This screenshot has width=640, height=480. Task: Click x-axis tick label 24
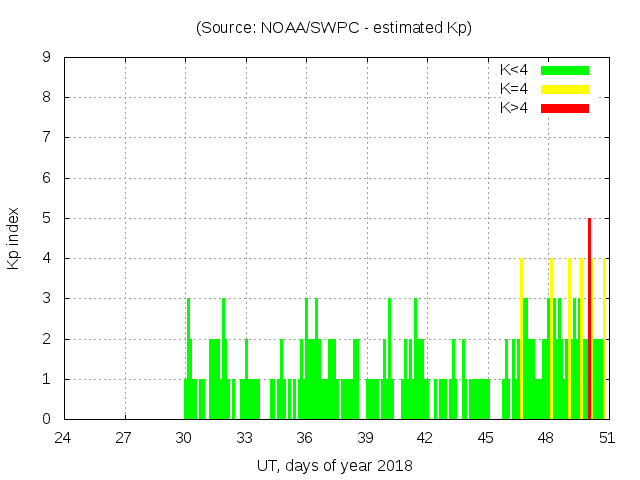[x=63, y=438]
